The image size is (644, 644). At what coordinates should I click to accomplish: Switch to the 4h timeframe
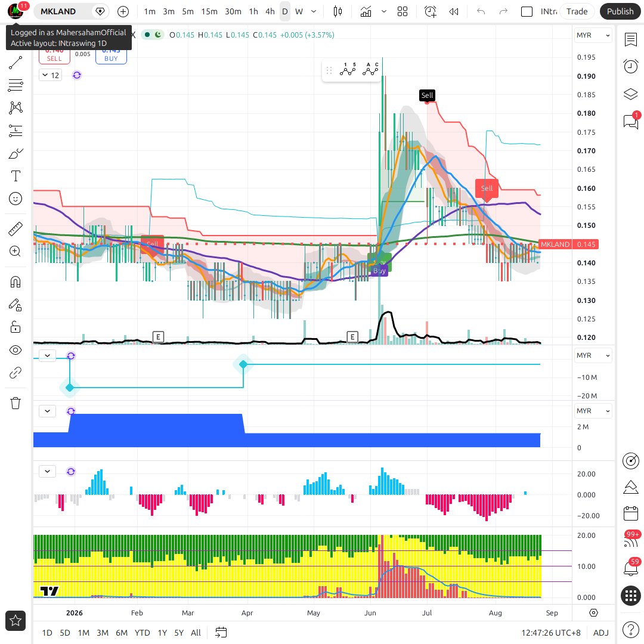coord(270,11)
